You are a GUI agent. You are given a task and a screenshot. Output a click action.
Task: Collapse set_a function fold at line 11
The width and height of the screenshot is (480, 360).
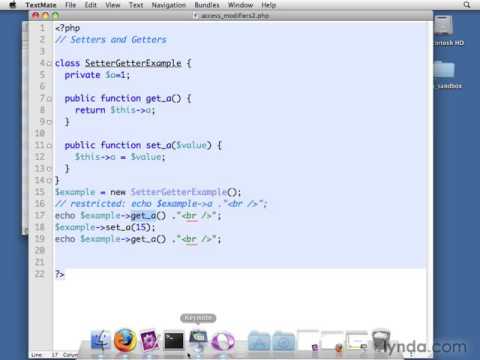[50, 145]
